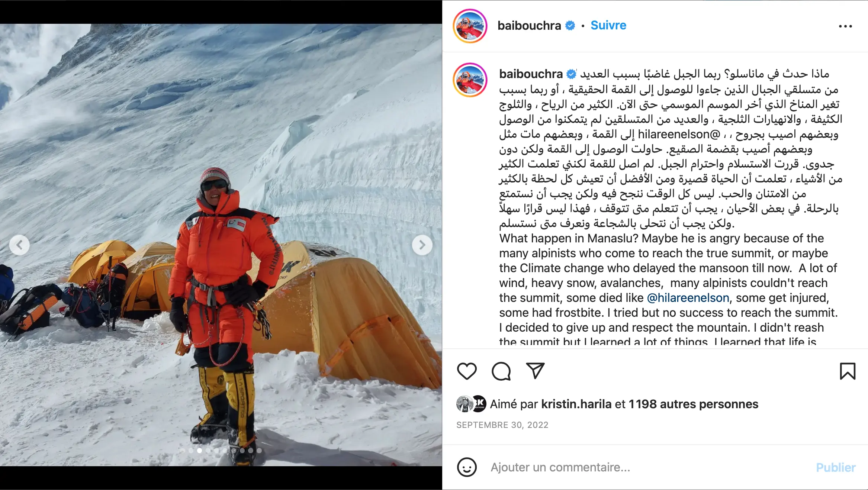Like the post with the heart icon
868x490 pixels.
[467, 371]
